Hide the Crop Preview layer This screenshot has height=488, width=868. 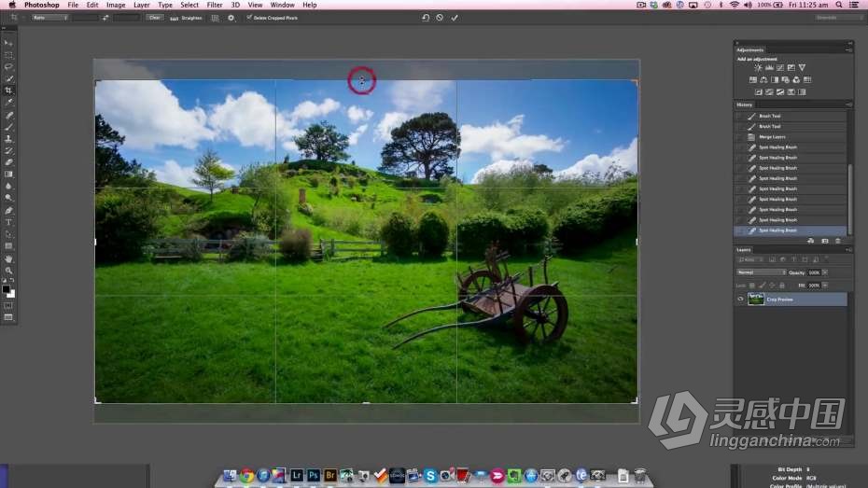click(741, 300)
